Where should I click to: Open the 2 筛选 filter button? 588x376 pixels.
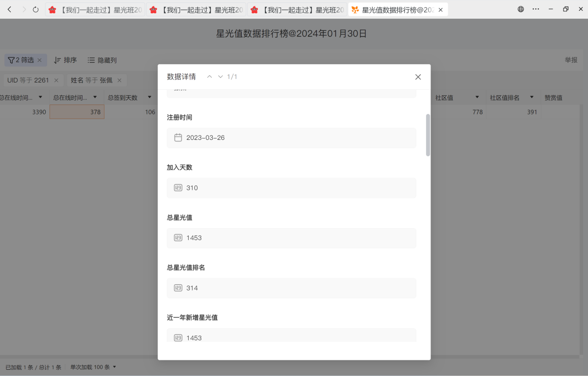point(26,60)
